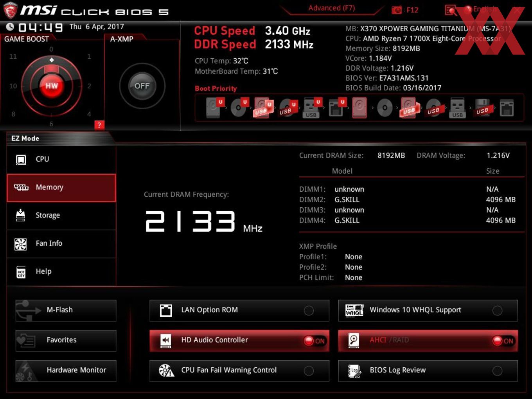Switch to Advanced (F7) mode
Viewport: 532px width, 399px height.
(x=331, y=8)
